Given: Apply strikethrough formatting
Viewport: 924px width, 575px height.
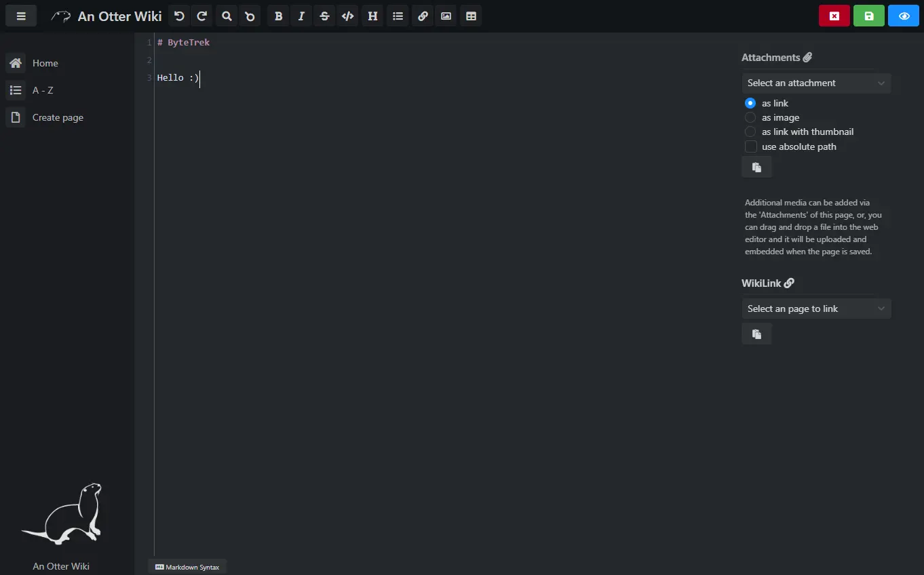Looking at the screenshot, I should 324,16.
